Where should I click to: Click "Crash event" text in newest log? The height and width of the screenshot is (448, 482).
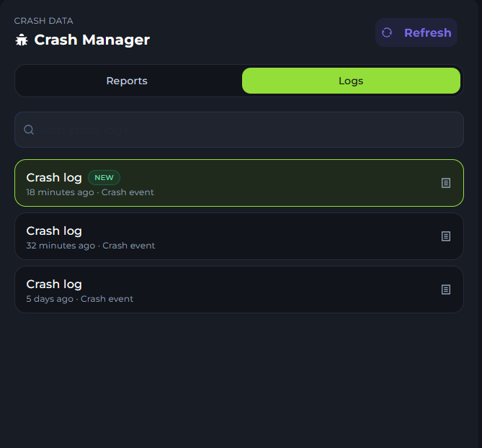tap(128, 192)
